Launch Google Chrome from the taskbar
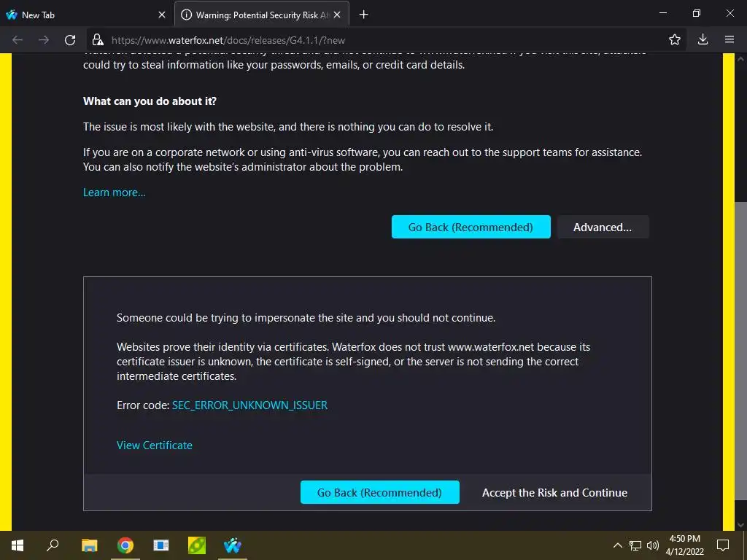This screenshot has width=747, height=560. [x=125, y=545]
